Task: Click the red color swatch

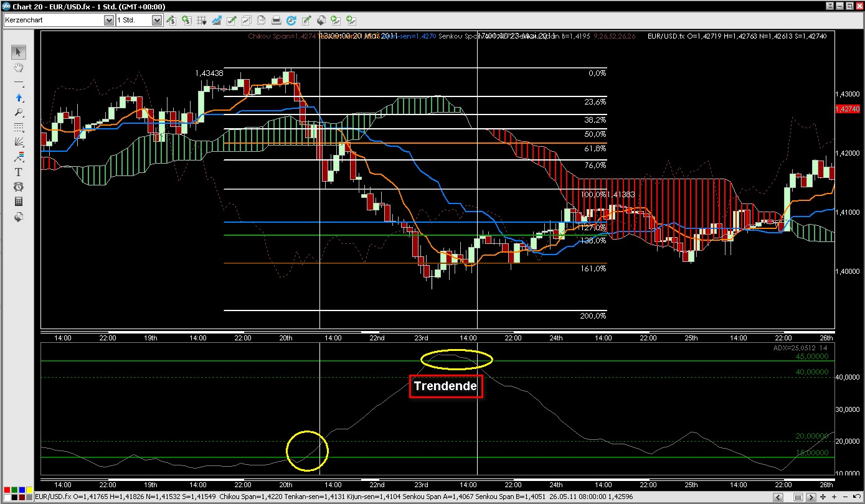Action: tap(7, 490)
